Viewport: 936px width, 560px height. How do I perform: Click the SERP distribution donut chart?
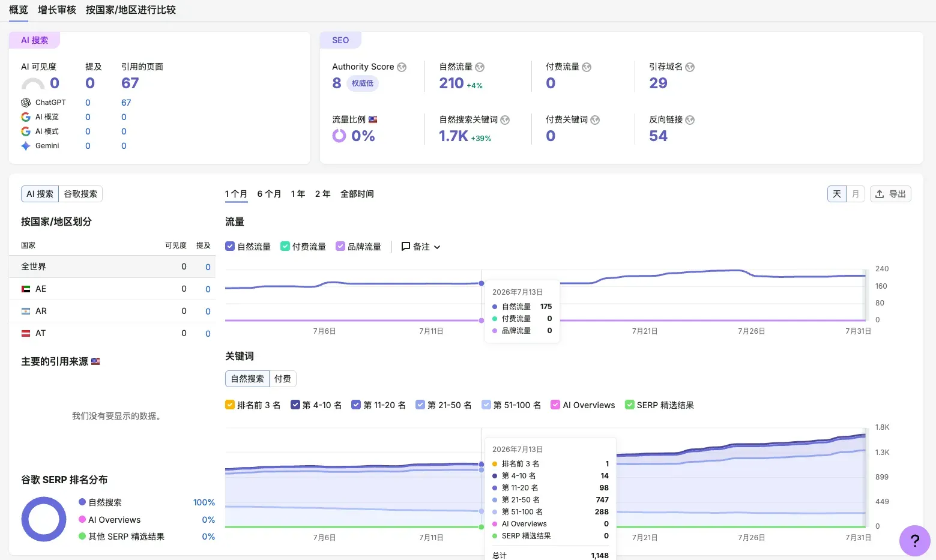(x=44, y=519)
